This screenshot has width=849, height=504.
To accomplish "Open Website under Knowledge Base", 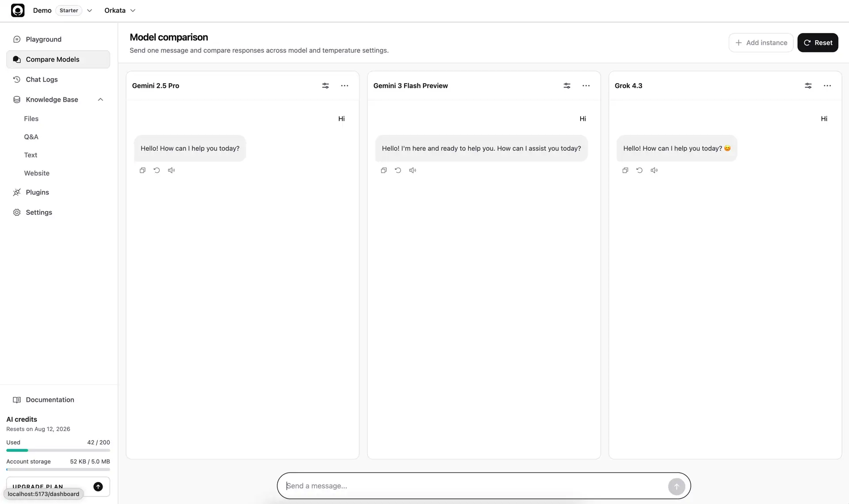I will (37, 173).
